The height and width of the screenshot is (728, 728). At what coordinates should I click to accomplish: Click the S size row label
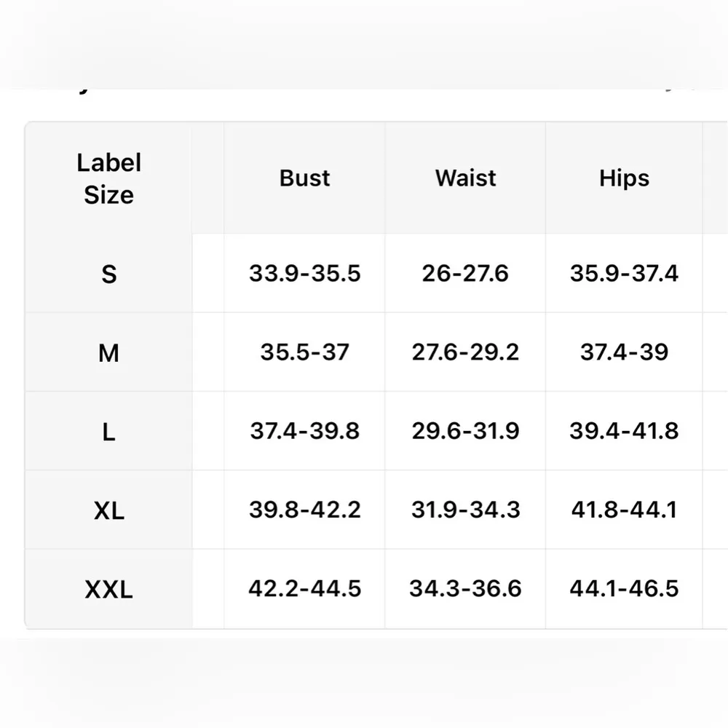click(108, 274)
